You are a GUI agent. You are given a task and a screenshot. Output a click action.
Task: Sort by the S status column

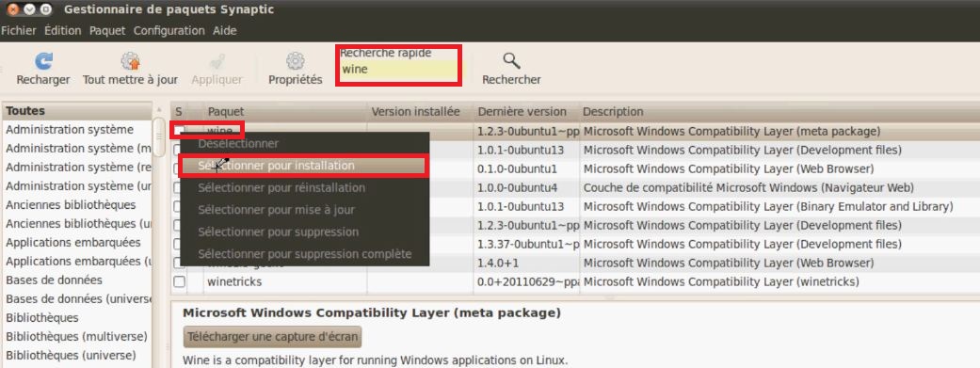[179, 111]
